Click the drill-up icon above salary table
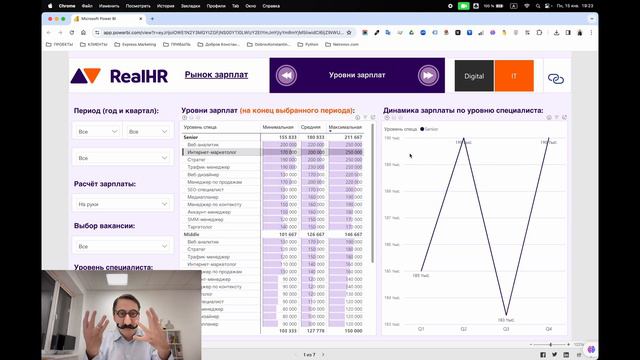Viewport: 640px width, 360px height. (184, 118)
